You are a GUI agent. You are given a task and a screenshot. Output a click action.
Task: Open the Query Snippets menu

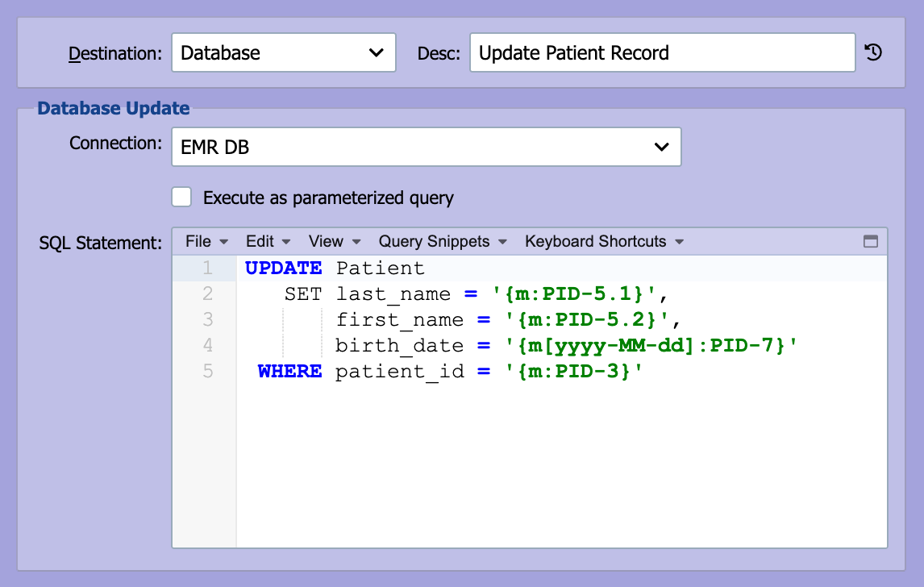tap(443, 242)
